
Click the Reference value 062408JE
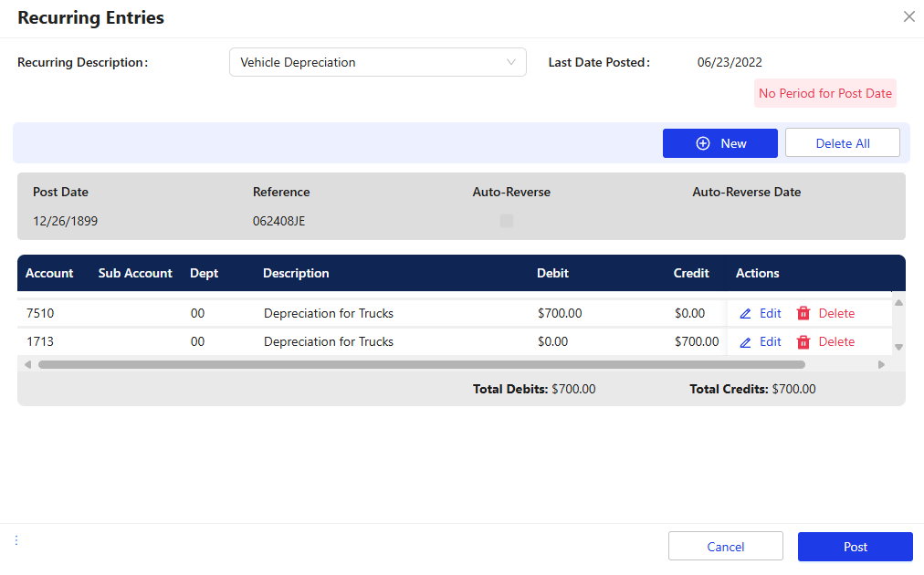click(x=278, y=221)
